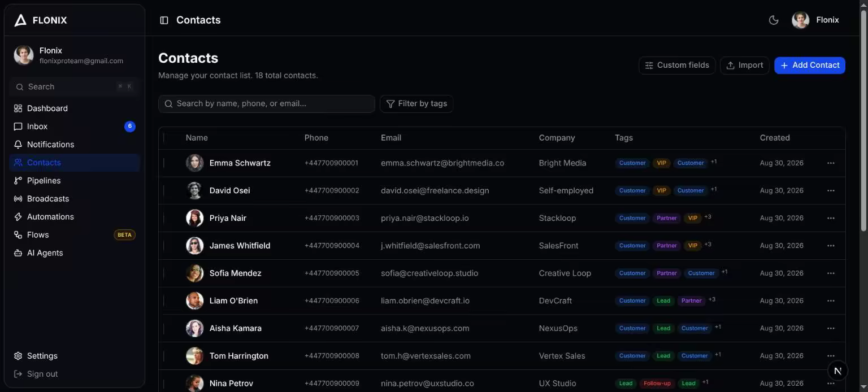The height and width of the screenshot is (392, 868).
Task: Click the search by name, phone, or email field
Action: (267, 104)
